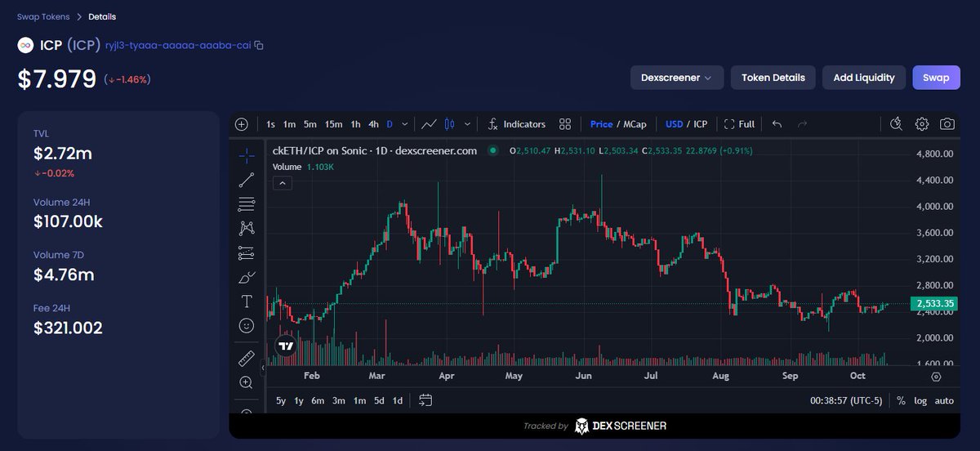980x451 pixels.
Task: Set date range to 1y
Action: [299, 400]
